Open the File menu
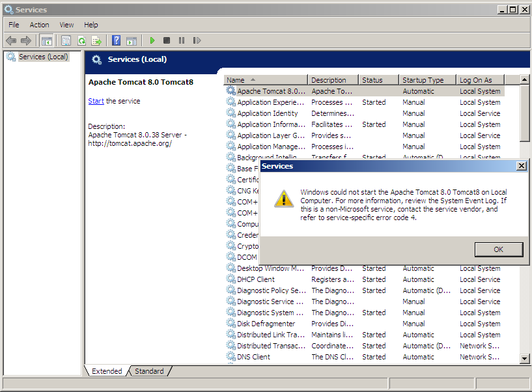Viewport: 532px width, 392px height. pos(14,25)
